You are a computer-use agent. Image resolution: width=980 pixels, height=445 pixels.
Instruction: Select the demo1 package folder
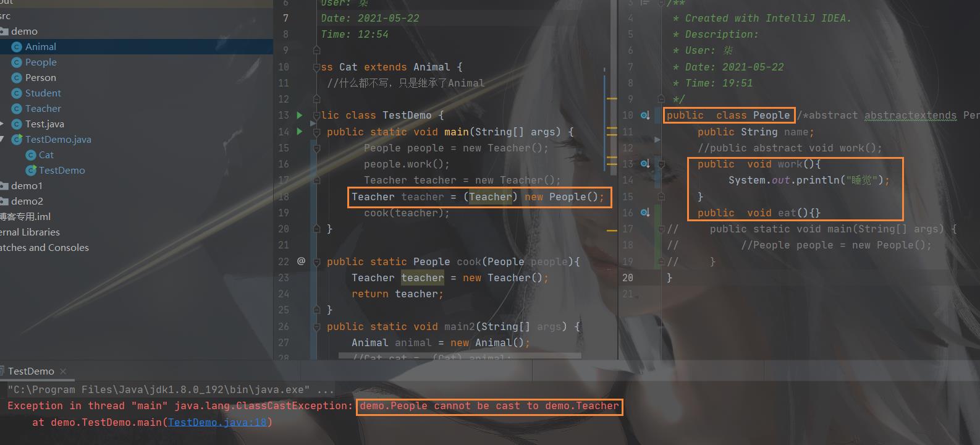27,185
